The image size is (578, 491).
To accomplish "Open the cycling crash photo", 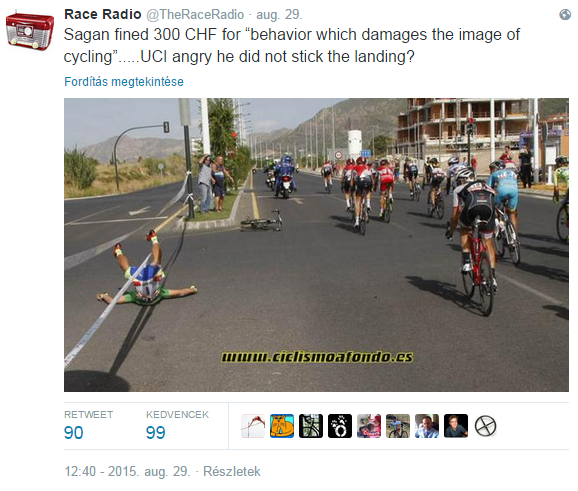I will [x=316, y=245].
